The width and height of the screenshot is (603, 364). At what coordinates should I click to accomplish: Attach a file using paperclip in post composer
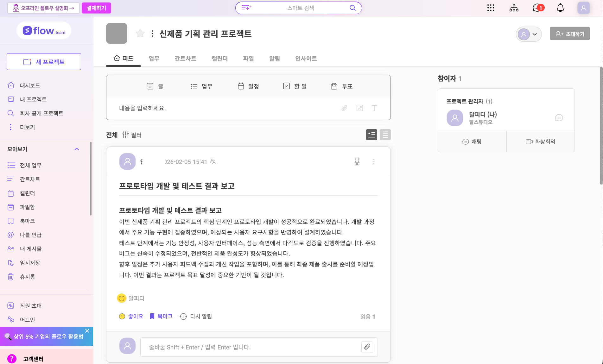coord(344,108)
